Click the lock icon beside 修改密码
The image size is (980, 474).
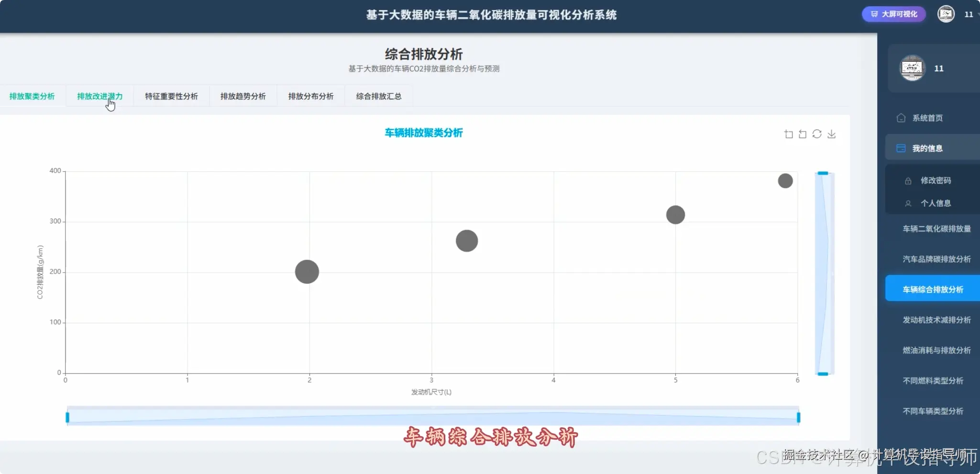909,180
